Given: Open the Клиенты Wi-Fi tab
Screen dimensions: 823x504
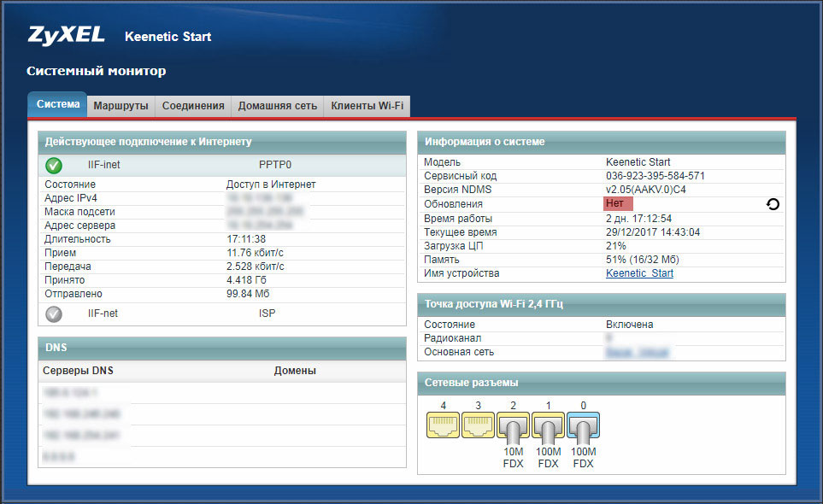Looking at the screenshot, I should pos(367,106).
